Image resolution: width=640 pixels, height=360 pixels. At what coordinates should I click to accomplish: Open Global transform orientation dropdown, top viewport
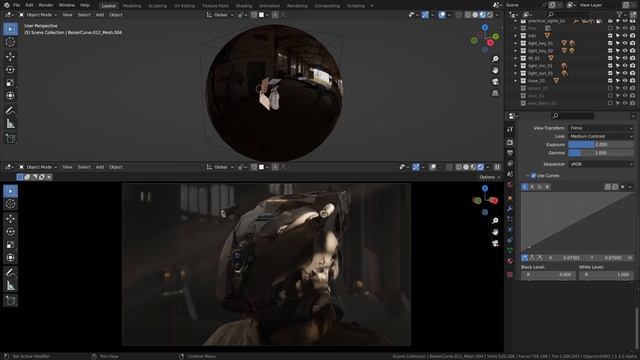pyautogui.click(x=220, y=15)
